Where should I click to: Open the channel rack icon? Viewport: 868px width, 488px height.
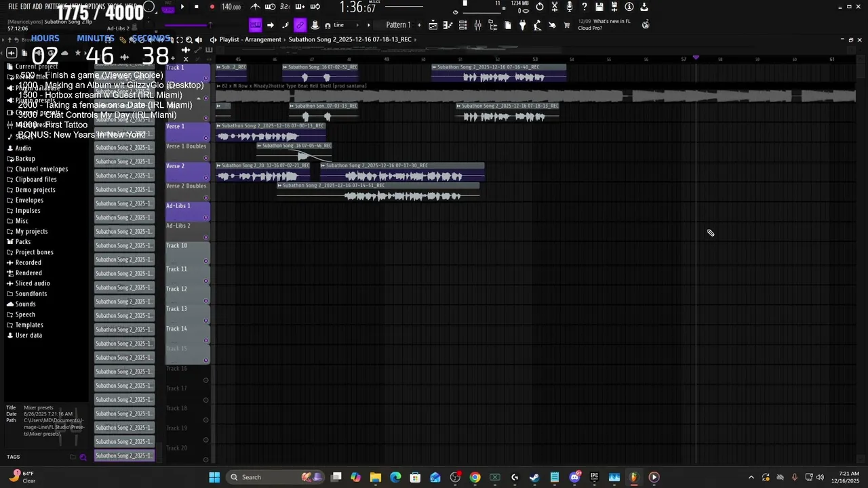point(462,25)
